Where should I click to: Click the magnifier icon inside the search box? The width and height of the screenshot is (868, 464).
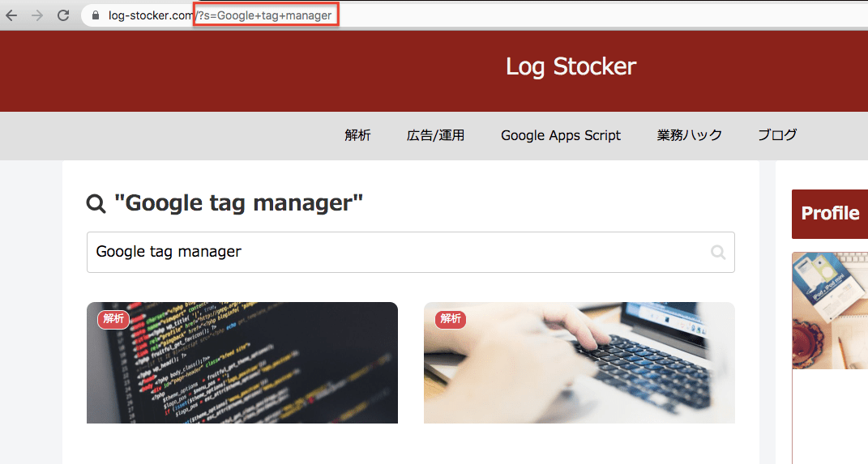point(718,252)
